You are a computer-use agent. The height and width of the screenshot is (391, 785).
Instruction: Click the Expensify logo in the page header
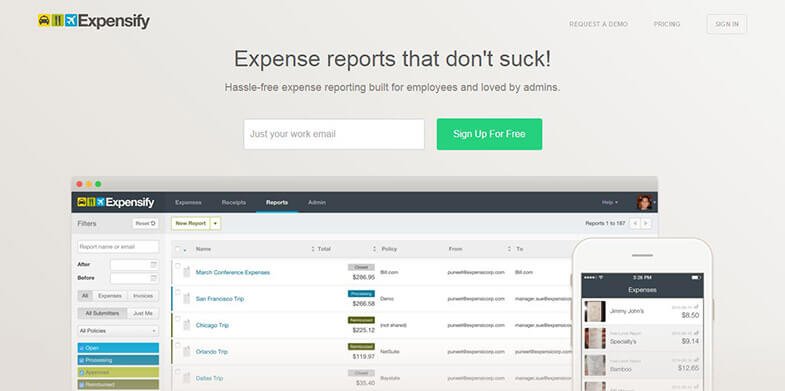[x=94, y=22]
